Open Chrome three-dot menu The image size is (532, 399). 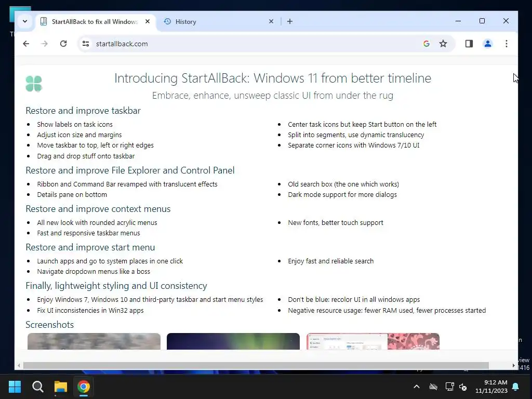pyautogui.click(x=506, y=44)
